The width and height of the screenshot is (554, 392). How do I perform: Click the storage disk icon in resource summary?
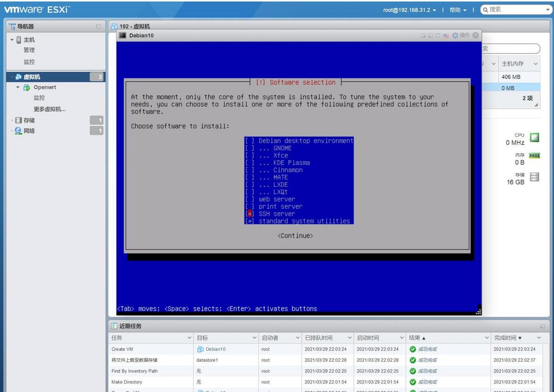click(535, 177)
